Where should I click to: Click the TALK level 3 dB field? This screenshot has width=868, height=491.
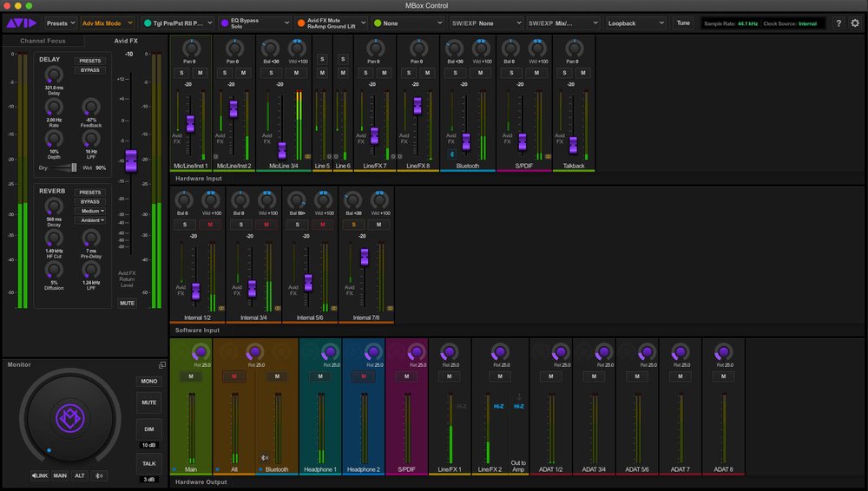(x=149, y=480)
